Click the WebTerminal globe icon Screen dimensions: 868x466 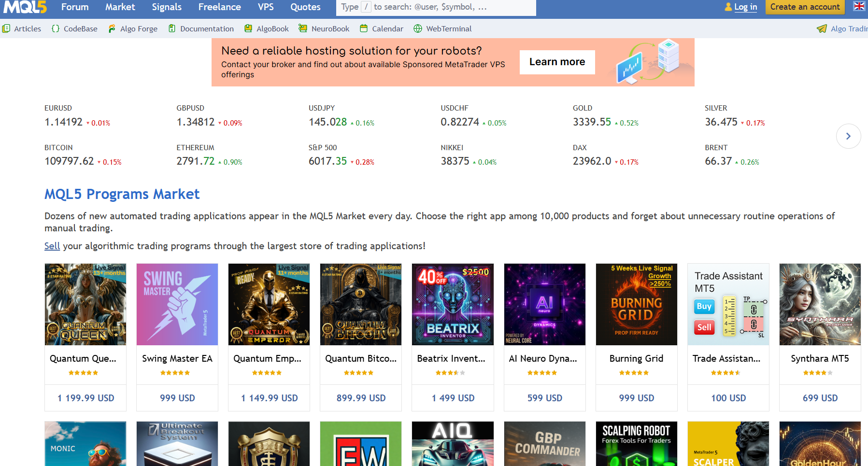point(418,28)
